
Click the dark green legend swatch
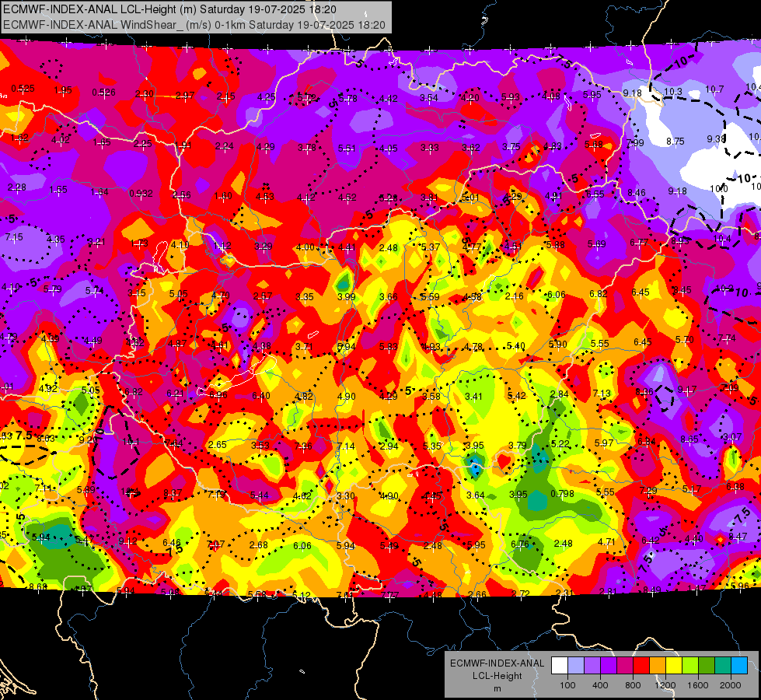tap(707, 666)
